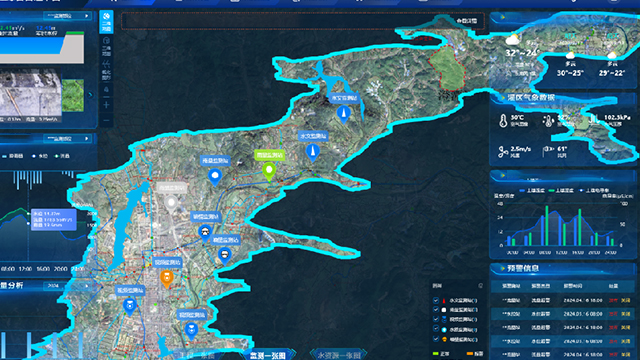Image resolution: width=640 pixels, height=360 pixels.
Task: Switch to the highlighted 3D globe map view
Action: (x=106, y=21)
